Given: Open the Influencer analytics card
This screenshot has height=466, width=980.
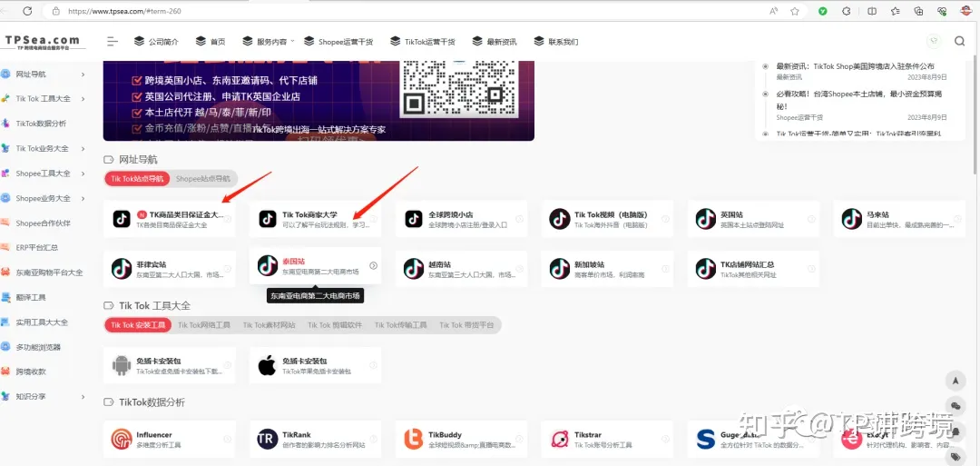Looking at the screenshot, I should [170, 439].
